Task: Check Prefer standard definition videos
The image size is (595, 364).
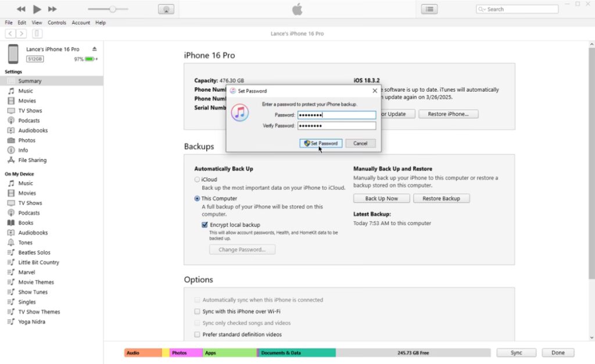Action: [198, 334]
